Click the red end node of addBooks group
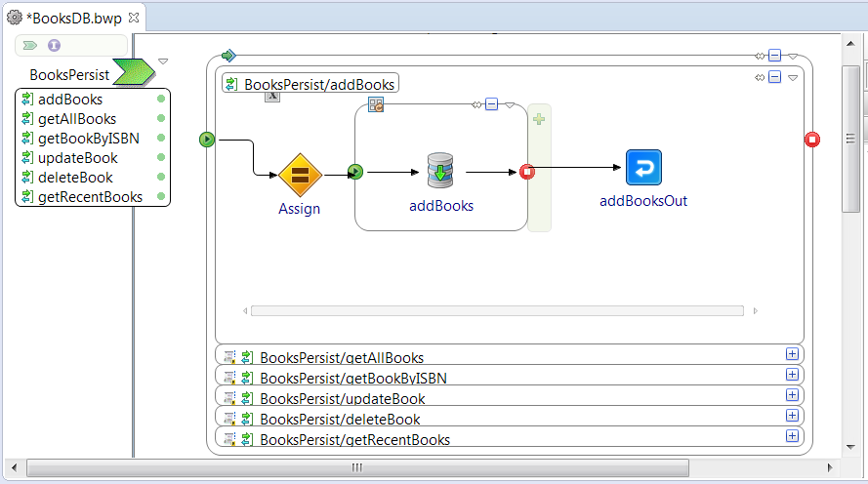This screenshot has width=868, height=484. point(527,172)
